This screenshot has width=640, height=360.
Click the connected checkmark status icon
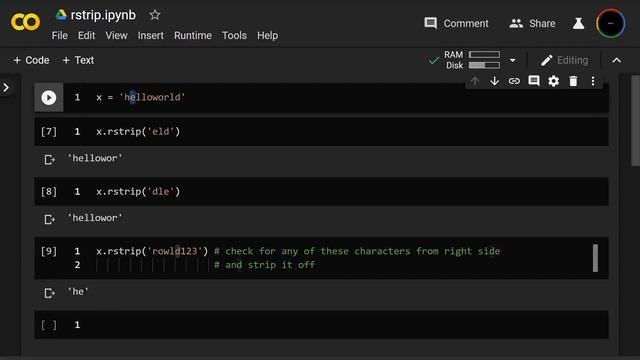[434, 60]
